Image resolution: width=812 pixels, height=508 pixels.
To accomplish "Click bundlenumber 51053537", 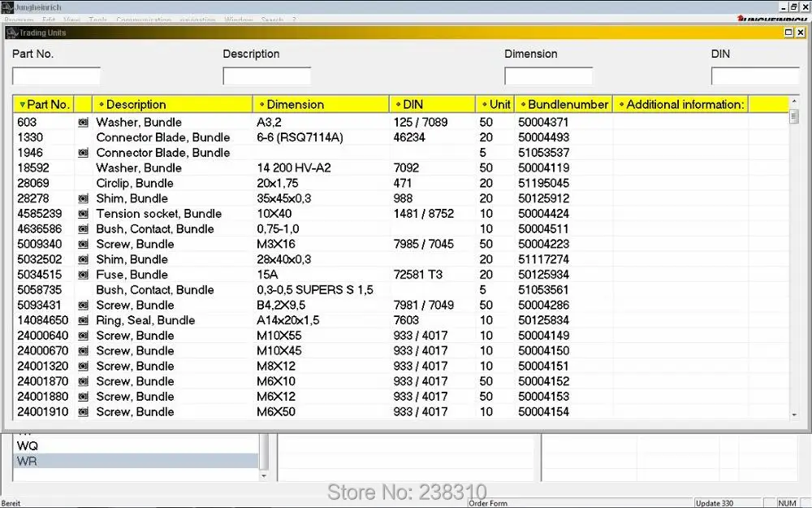I will pos(543,153).
